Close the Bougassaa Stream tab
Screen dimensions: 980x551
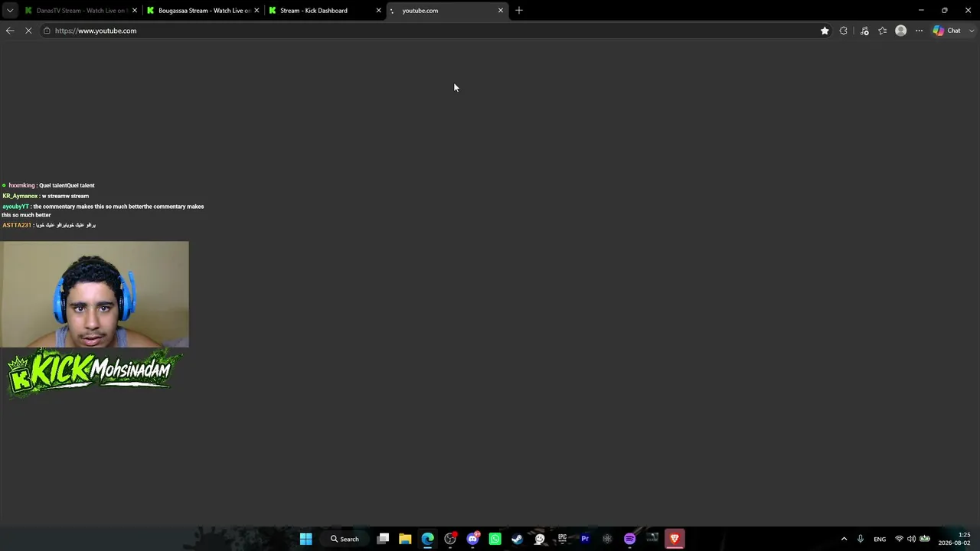click(256, 11)
